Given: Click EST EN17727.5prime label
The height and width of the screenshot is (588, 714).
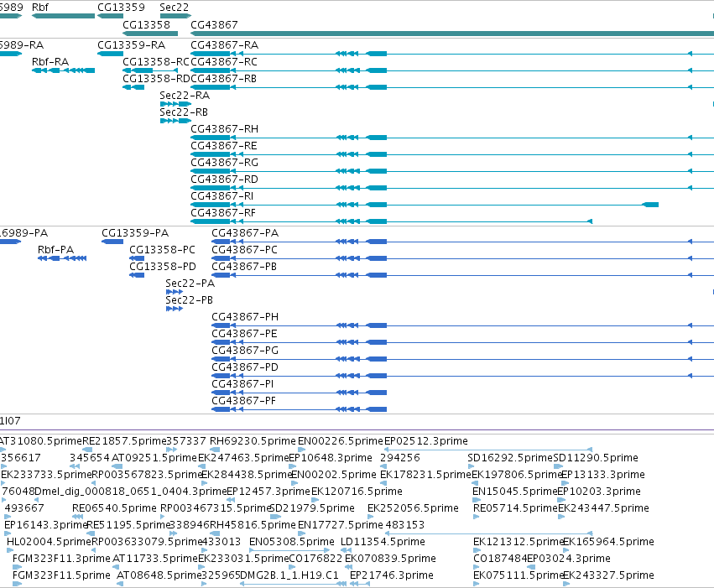Looking at the screenshot, I should [341, 525].
